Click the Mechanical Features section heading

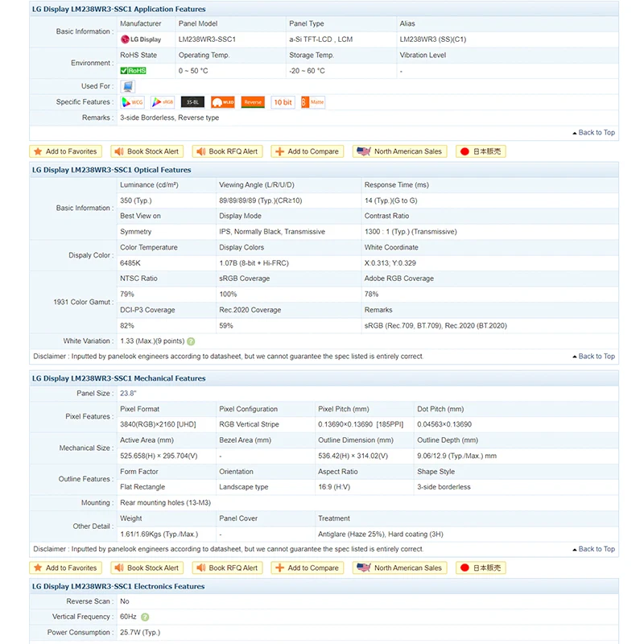click(x=119, y=378)
